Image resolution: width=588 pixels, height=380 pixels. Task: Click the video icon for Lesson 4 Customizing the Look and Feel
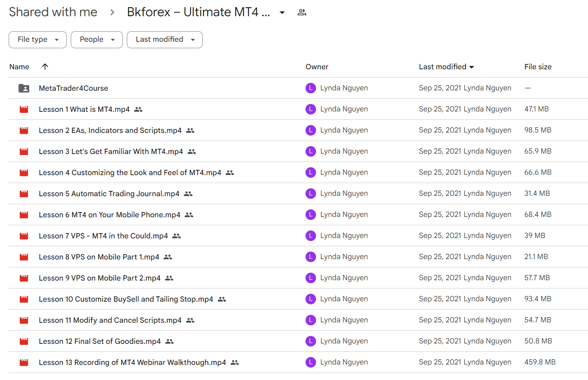pyautogui.click(x=24, y=173)
